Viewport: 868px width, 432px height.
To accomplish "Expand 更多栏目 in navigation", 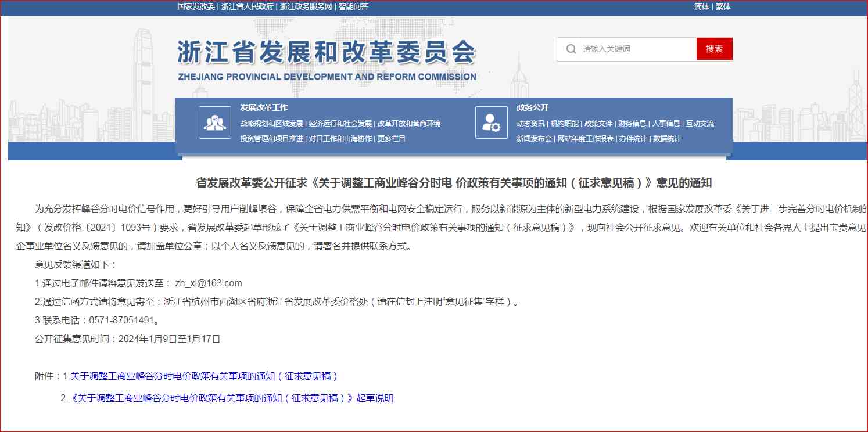I will pyautogui.click(x=392, y=139).
